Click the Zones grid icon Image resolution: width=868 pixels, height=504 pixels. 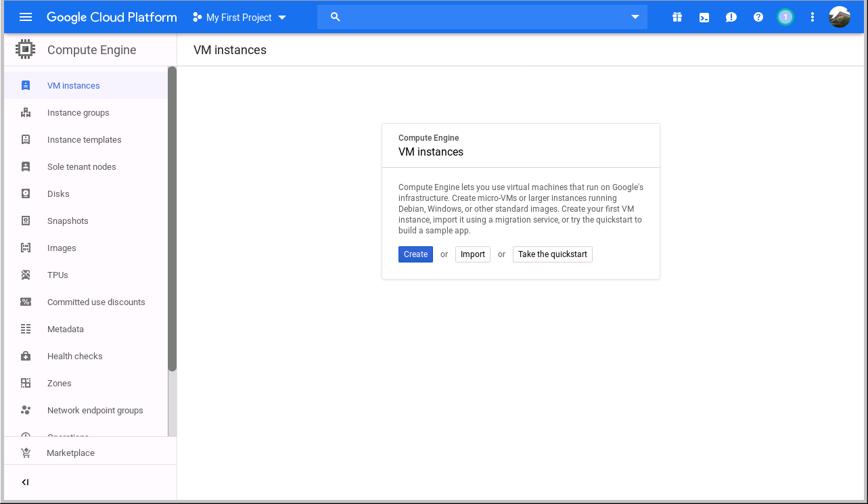26,383
